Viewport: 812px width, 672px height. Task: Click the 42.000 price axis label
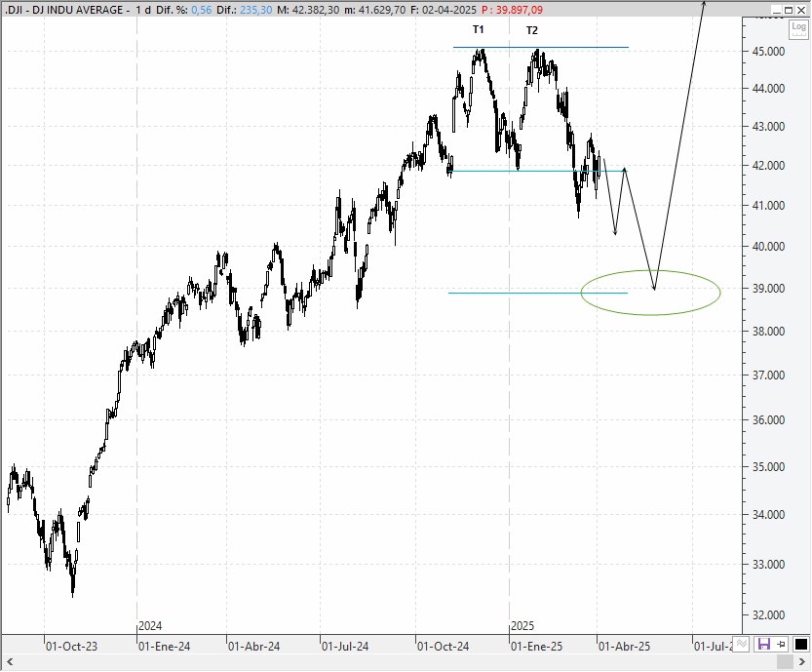pyautogui.click(x=768, y=166)
